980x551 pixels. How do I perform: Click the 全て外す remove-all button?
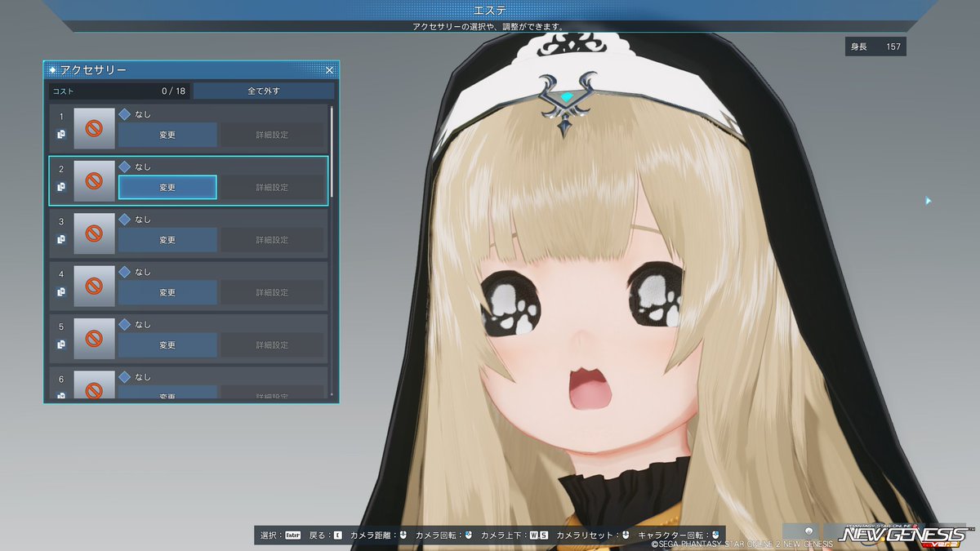click(264, 91)
